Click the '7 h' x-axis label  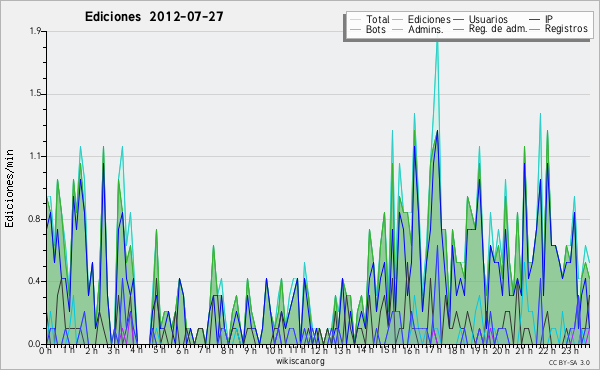204,350
